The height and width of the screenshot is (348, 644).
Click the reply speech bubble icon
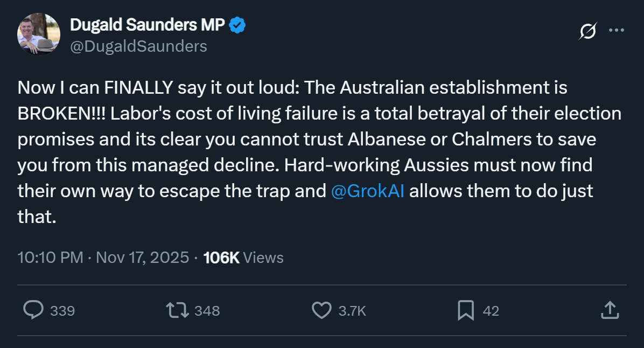pyautogui.click(x=34, y=310)
